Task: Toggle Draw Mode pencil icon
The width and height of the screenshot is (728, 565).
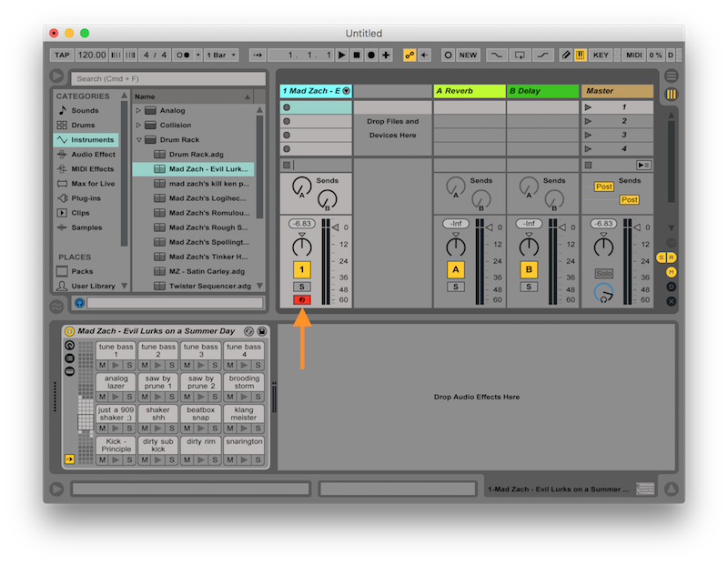Action: pos(565,55)
